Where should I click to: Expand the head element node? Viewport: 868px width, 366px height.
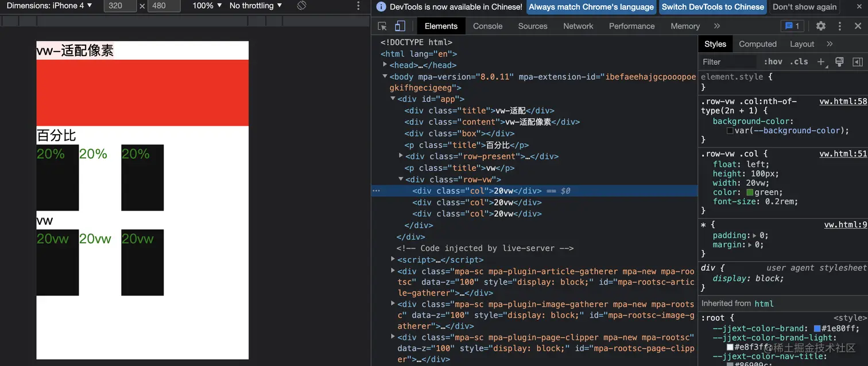tap(385, 65)
